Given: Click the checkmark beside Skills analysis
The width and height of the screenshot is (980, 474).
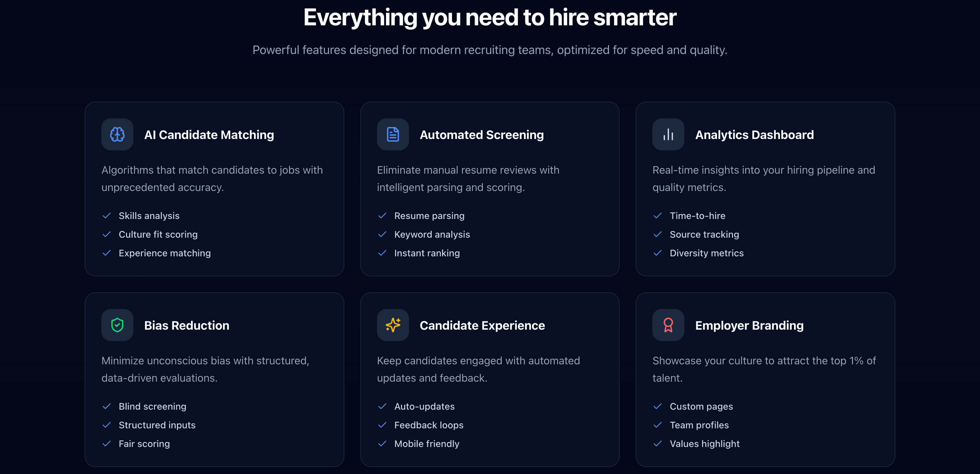Looking at the screenshot, I should pyautogui.click(x=107, y=216).
